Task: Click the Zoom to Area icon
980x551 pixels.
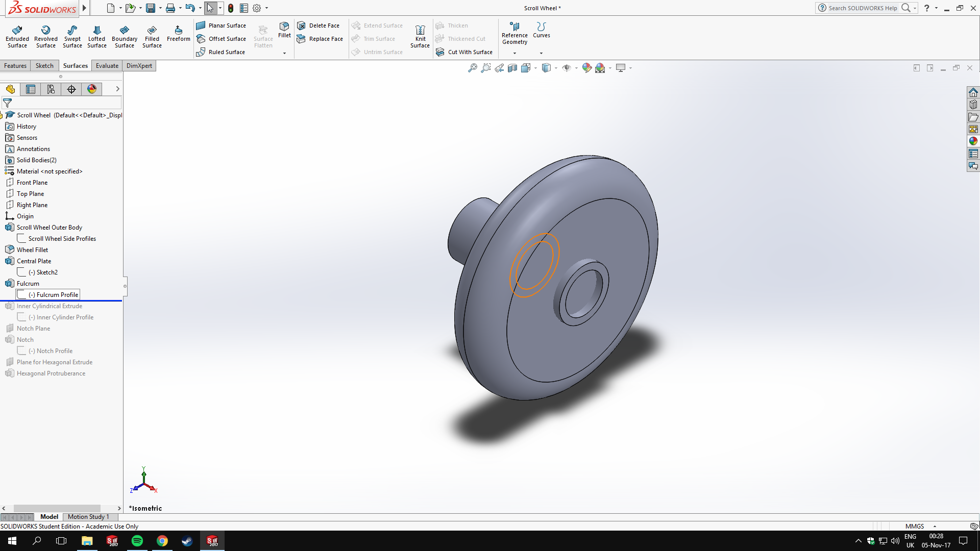Action: click(x=486, y=68)
